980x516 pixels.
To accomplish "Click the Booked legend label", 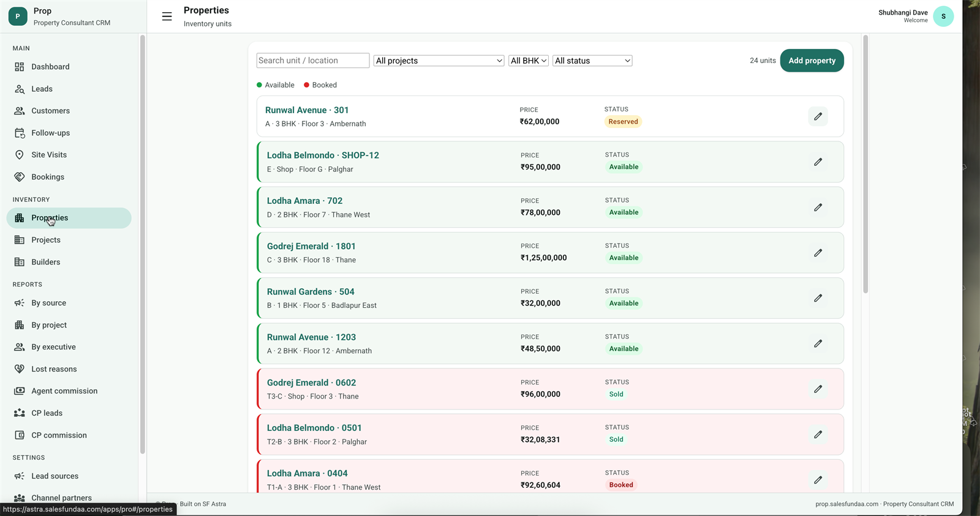I will [x=324, y=85].
